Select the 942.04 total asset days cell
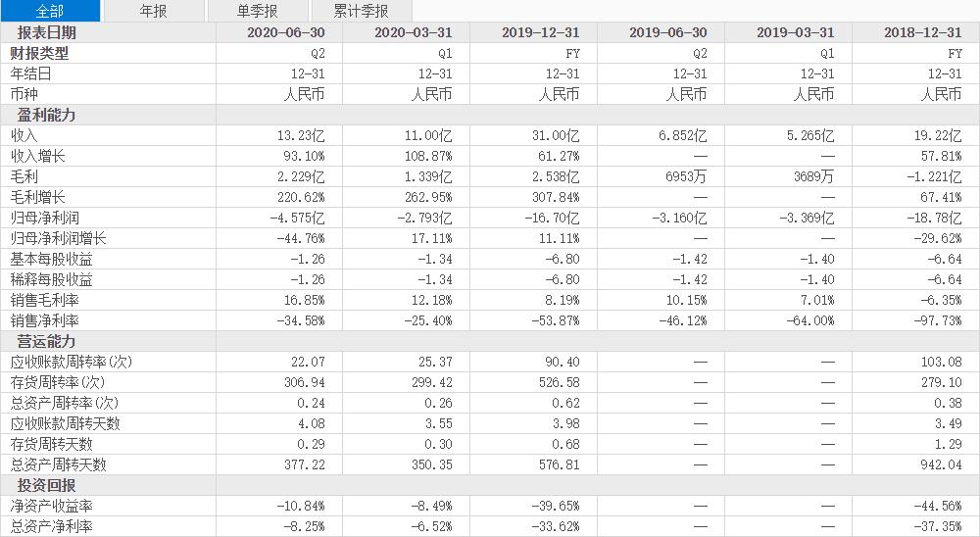The width and height of the screenshot is (980, 537). coord(941,464)
